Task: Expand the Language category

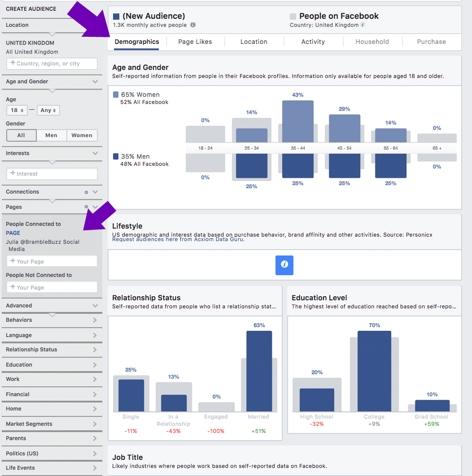Action: (52, 335)
